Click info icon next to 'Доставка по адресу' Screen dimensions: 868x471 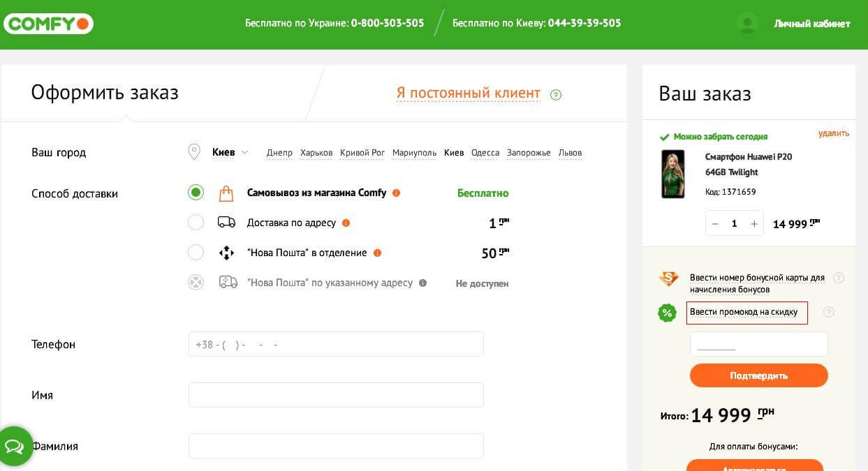click(x=346, y=223)
